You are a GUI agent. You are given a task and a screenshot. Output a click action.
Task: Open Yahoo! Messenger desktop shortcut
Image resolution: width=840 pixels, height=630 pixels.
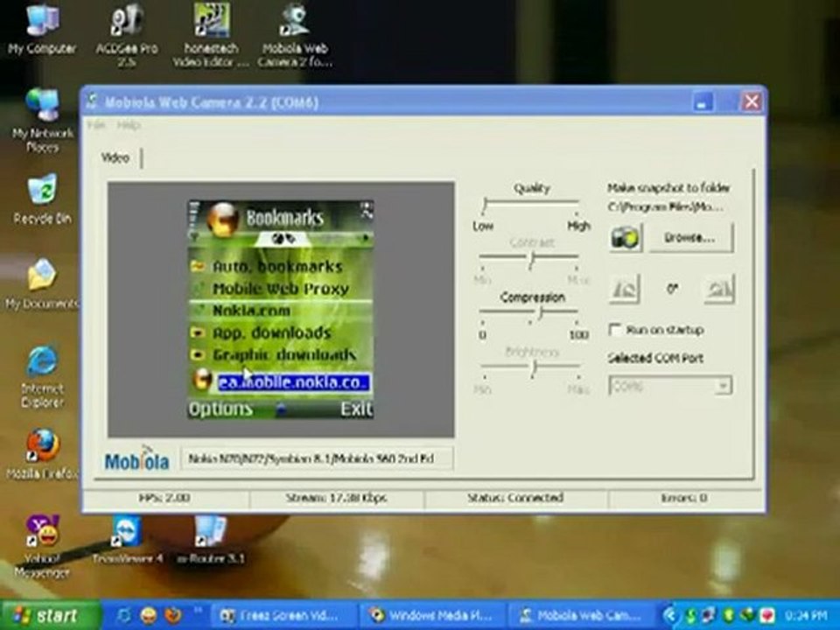point(42,546)
